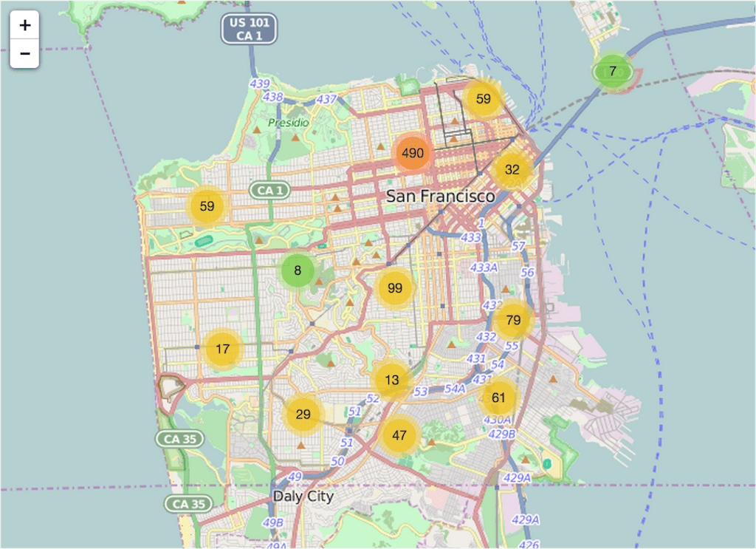The height and width of the screenshot is (549, 756).
Task: Click the San Francisco city label
Action: pos(441,197)
